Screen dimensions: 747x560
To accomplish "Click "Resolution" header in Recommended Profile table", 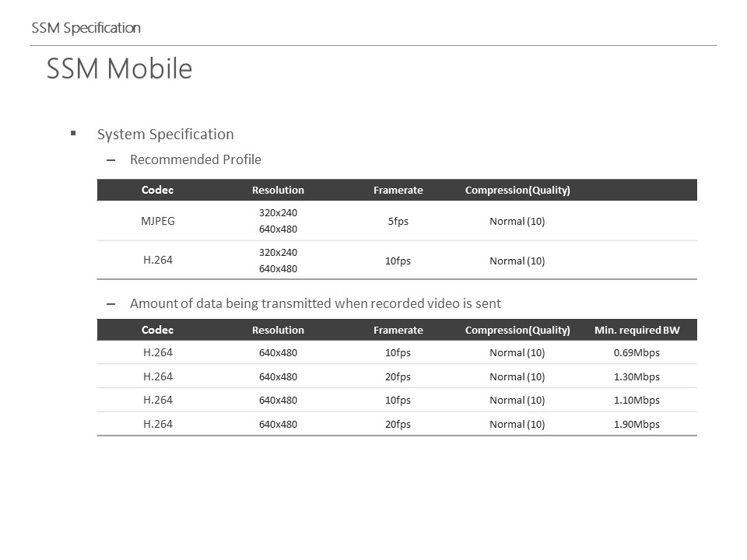I will coord(279,190).
